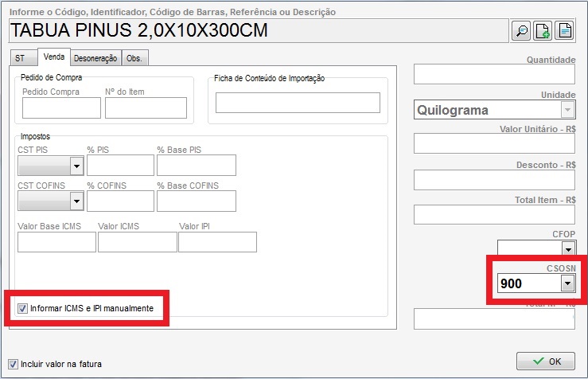Click the magnifier search product icon
Image resolution: width=588 pixels, height=379 pixels.
(x=521, y=31)
